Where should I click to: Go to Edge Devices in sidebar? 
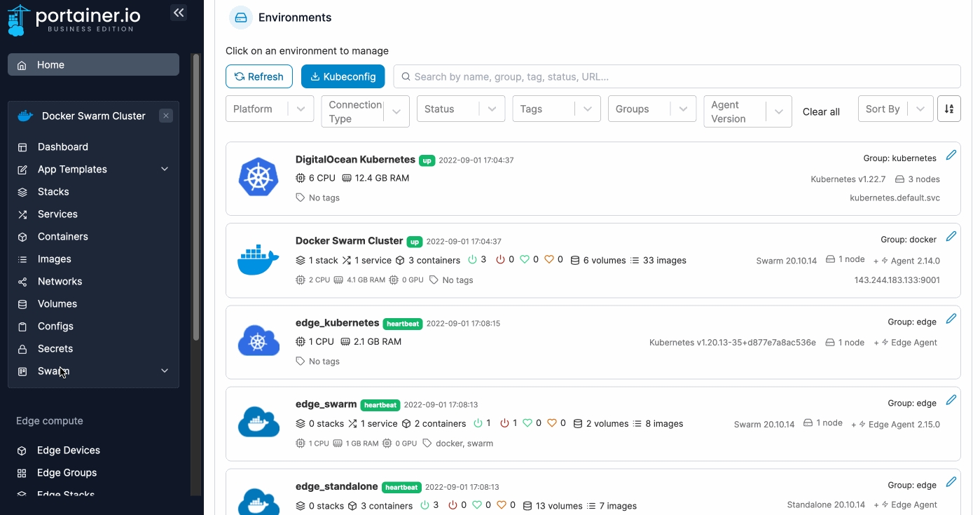68,451
